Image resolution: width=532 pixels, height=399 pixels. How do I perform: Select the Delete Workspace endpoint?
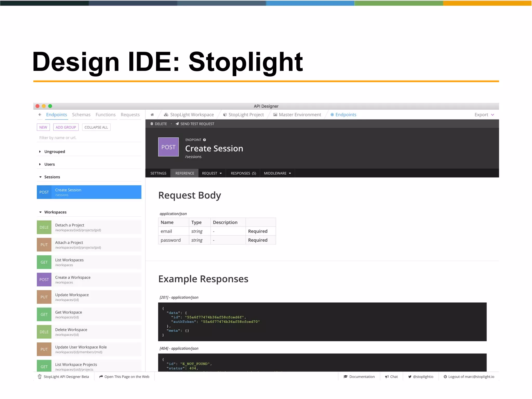(89, 332)
